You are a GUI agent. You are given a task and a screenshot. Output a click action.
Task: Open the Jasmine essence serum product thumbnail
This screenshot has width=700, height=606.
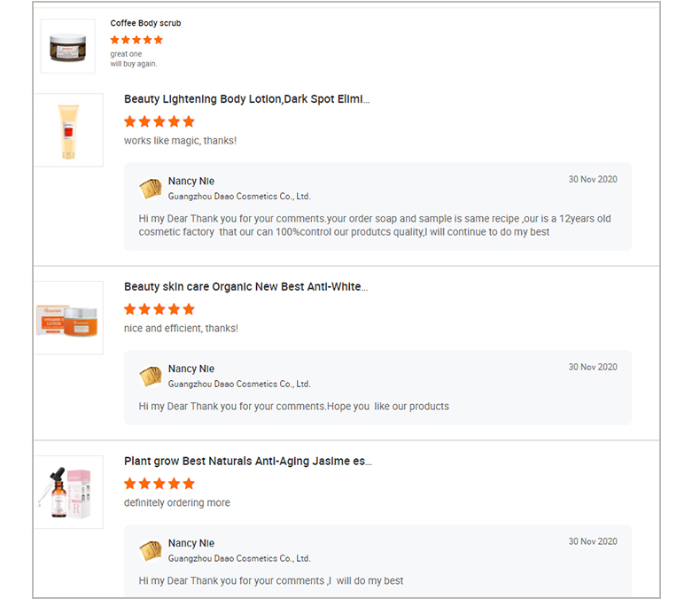[68, 493]
